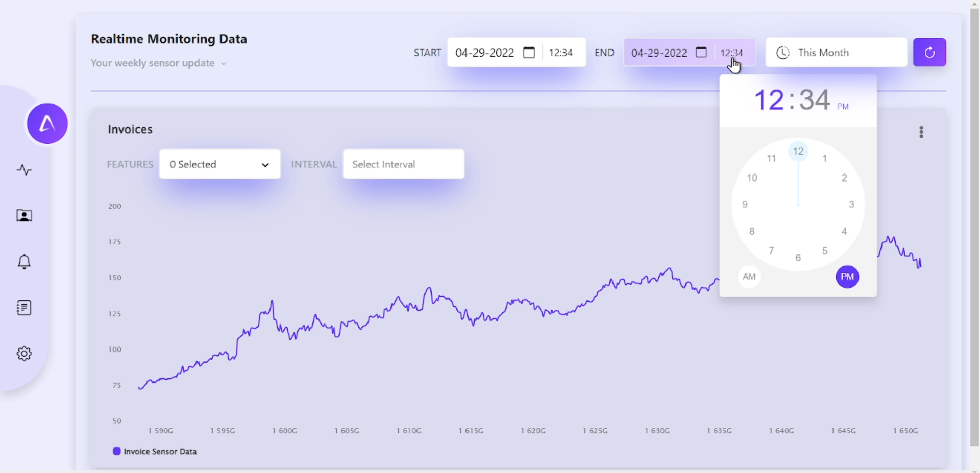Expand the FEATURES 0 Selected dropdown
Image resolution: width=980 pixels, height=473 pixels.
[x=219, y=164]
